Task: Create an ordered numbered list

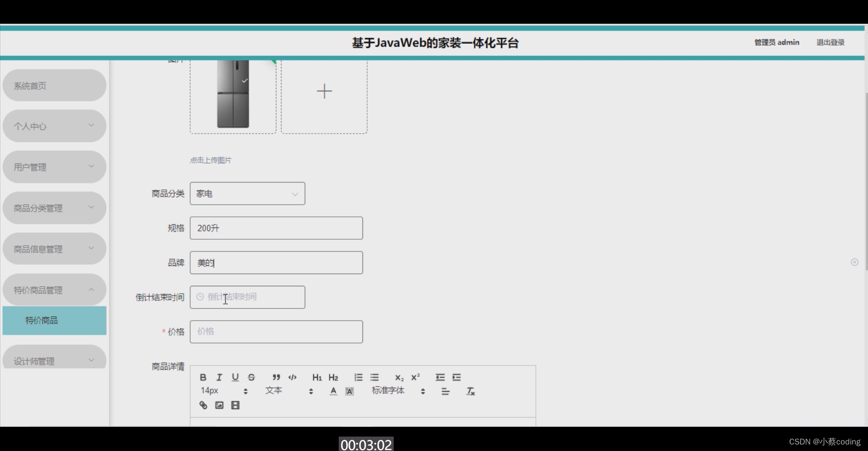Action: pyautogui.click(x=358, y=377)
